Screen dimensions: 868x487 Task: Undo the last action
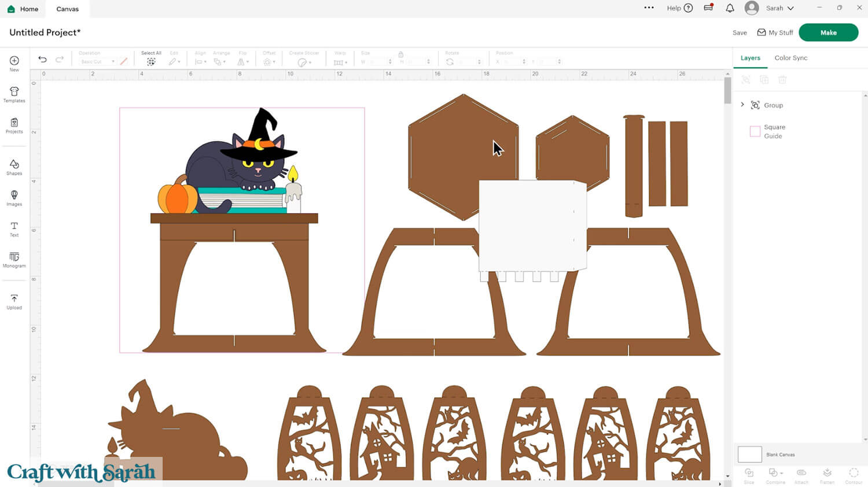[x=42, y=59]
